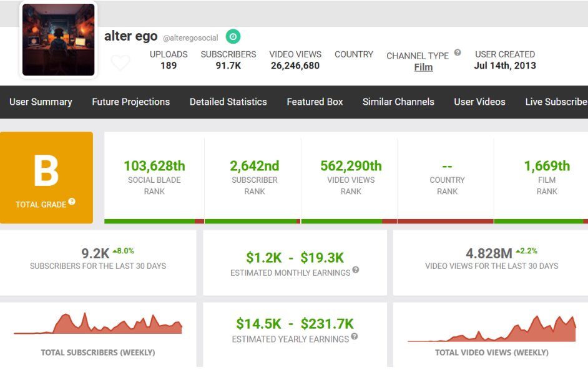Go to Similar Channels tab
588x370 pixels.
(398, 102)
